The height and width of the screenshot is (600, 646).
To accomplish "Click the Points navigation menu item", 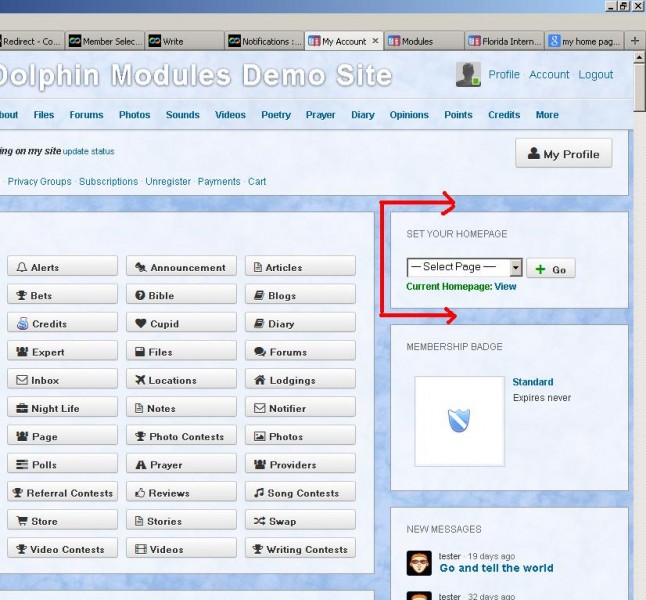I will pyautogui.click(x=458, y=115).
